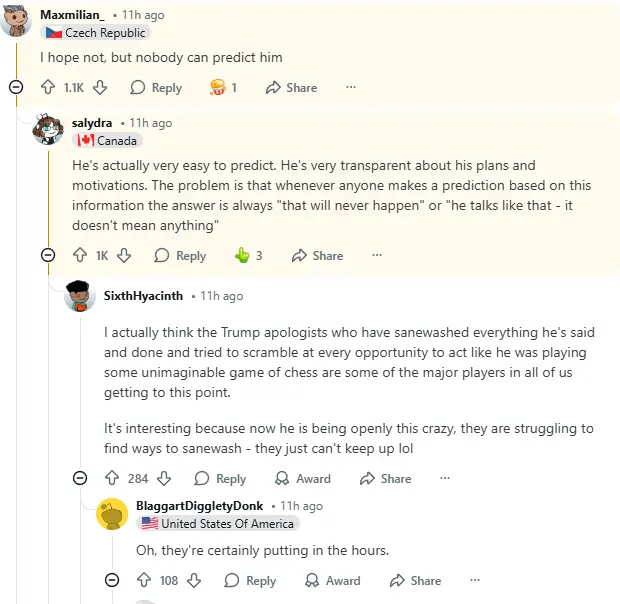Click the green award icon on salydra's comment
This screenshot has height=604, width=620.
241,256
